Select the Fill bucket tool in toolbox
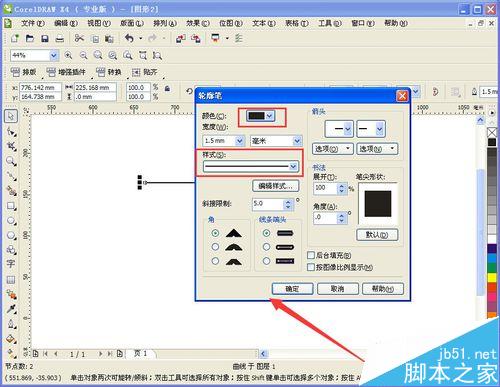Viewport: 500px width, 387px height. 11,339
